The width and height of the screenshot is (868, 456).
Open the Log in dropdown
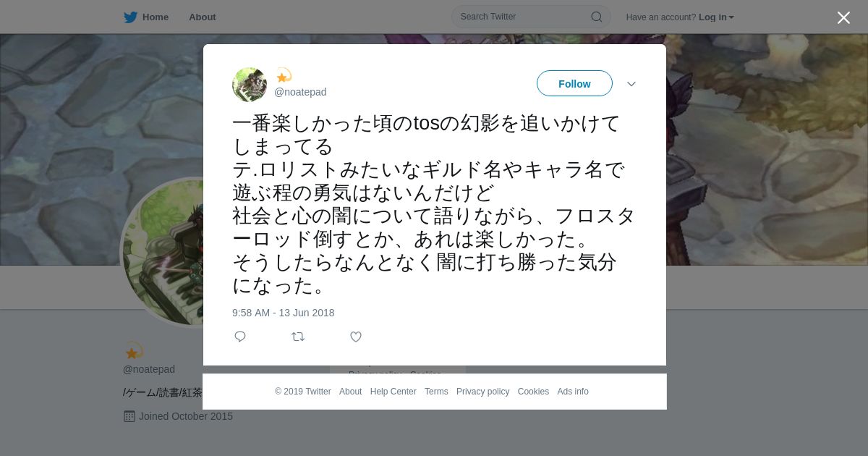coord(716,17)
